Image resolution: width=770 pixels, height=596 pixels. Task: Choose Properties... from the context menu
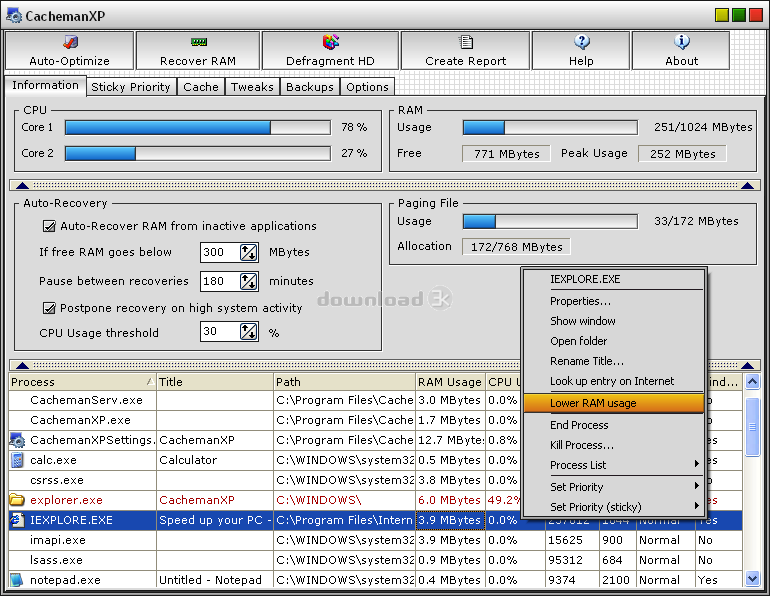coord(614,301)
